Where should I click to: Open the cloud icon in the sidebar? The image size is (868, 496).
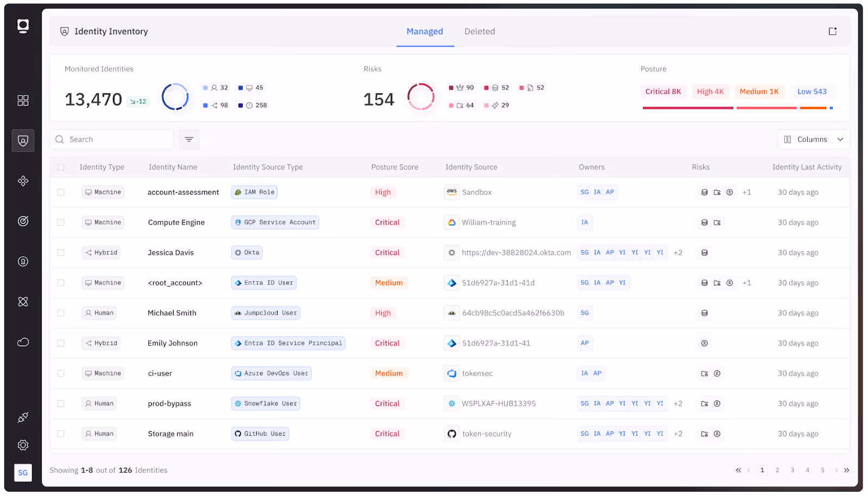point(23,342)
